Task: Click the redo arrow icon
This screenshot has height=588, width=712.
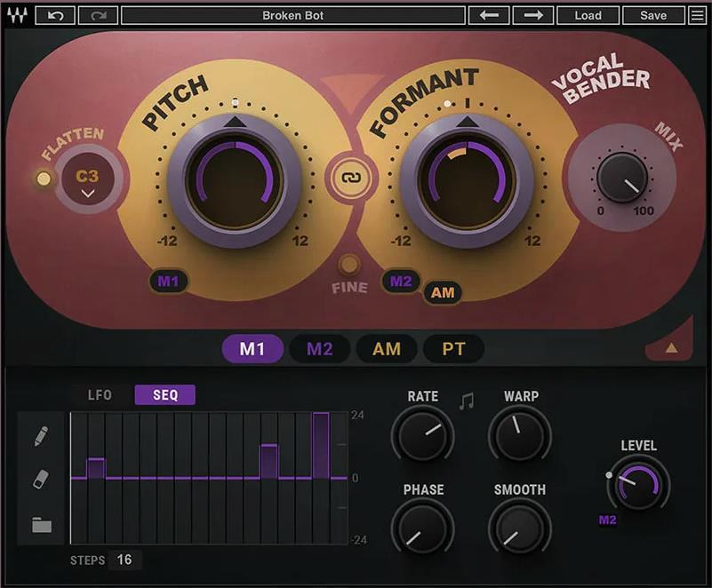Action: coord(98,15)
